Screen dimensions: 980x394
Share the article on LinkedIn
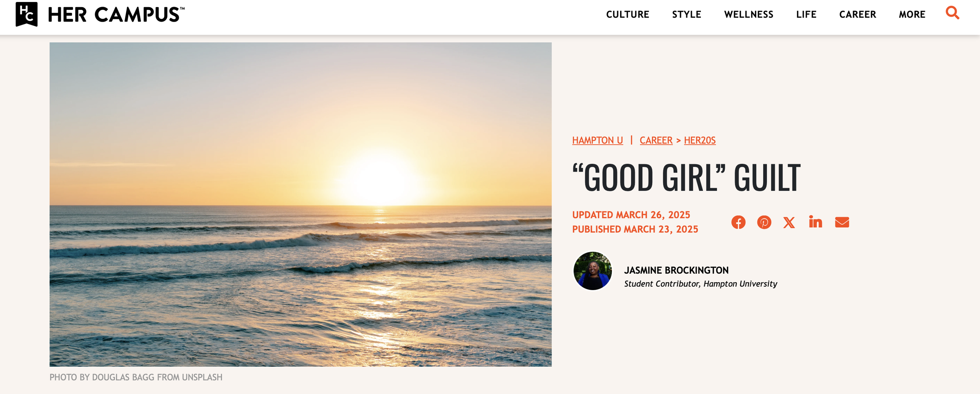pos(815,222)
